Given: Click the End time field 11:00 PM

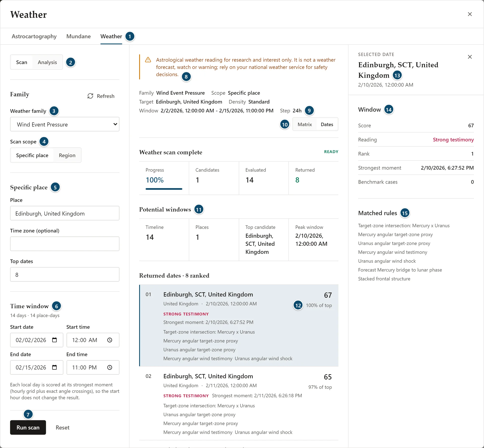Looking at the screenshot, I should point(93,367).
